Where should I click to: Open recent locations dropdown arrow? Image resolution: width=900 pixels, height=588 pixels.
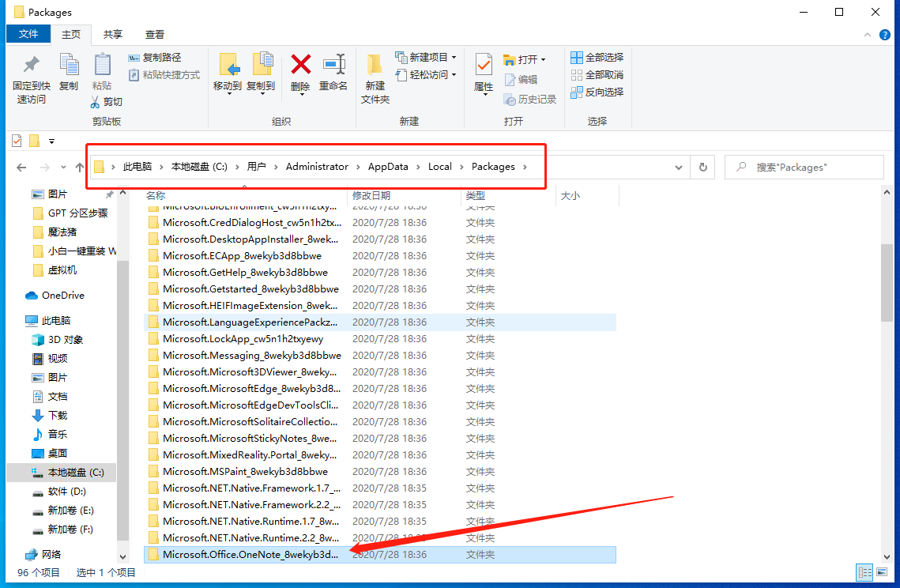[x=63, y=167]
